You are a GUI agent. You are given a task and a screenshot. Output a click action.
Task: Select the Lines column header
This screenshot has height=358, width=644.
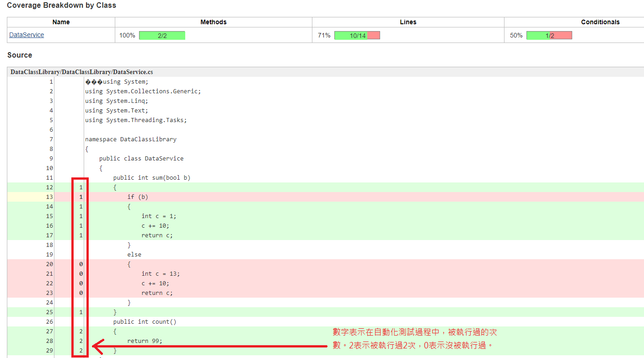point(408,22)
